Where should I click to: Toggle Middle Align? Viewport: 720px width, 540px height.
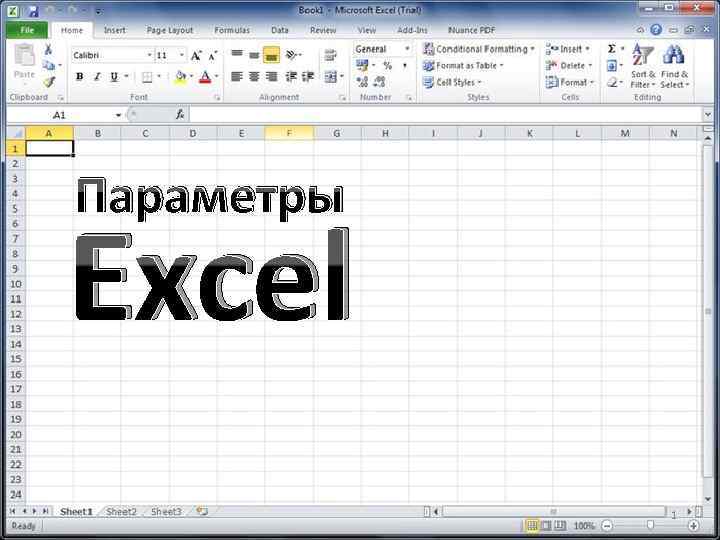pos(254,55)
